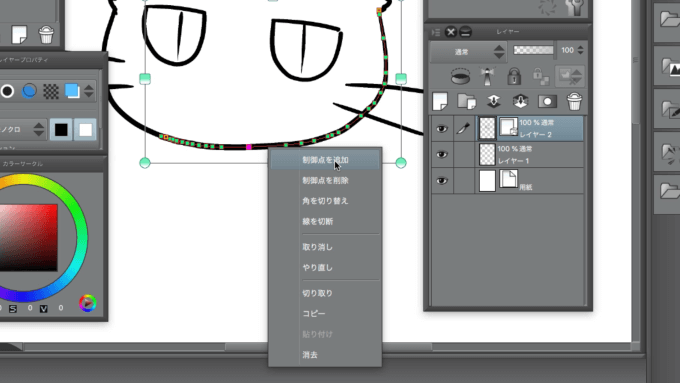Minimize the レイヤー panel
The image size is (680, 383).
(465, 32)
